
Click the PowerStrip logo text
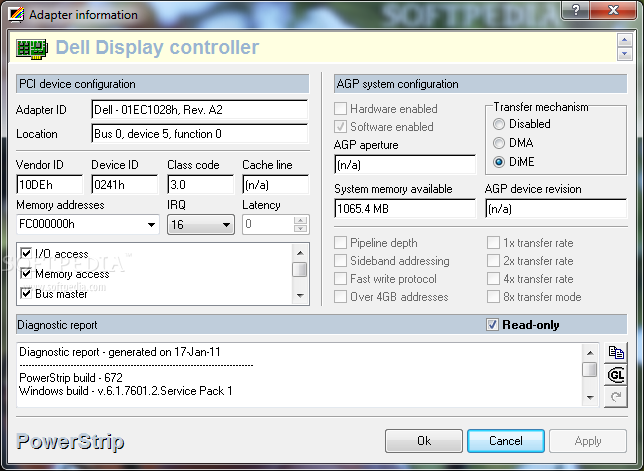(x=70, y=442)
